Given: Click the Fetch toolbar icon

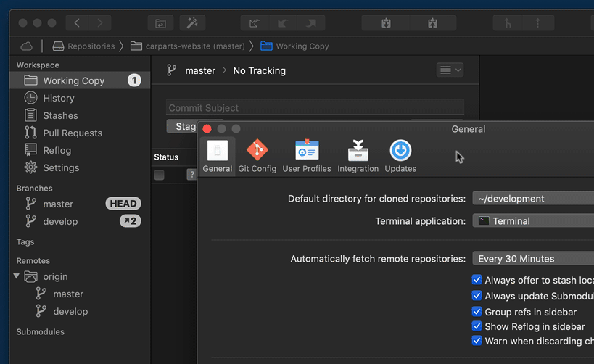Looking at the screenshot, I should [x=254, y=23].
